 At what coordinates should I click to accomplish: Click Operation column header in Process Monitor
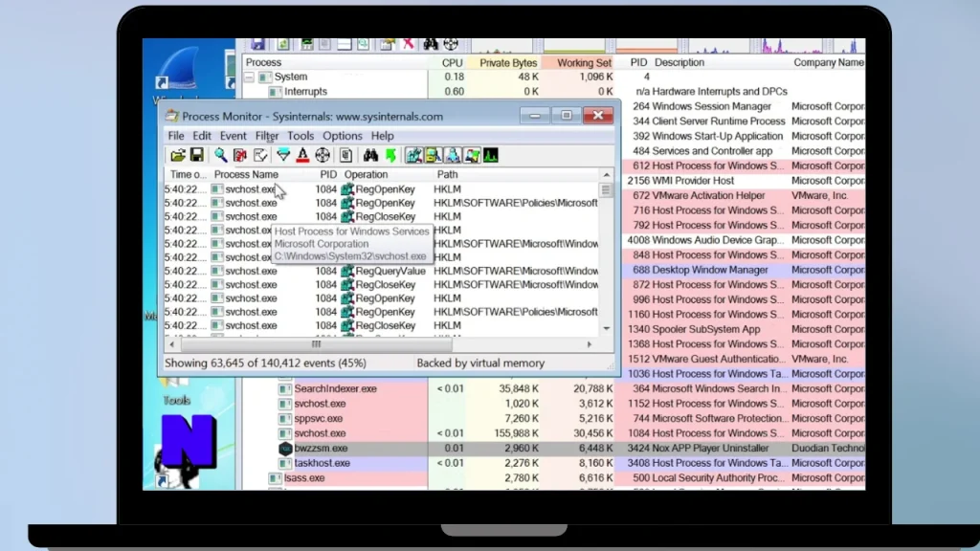click(x=366, y=174)
